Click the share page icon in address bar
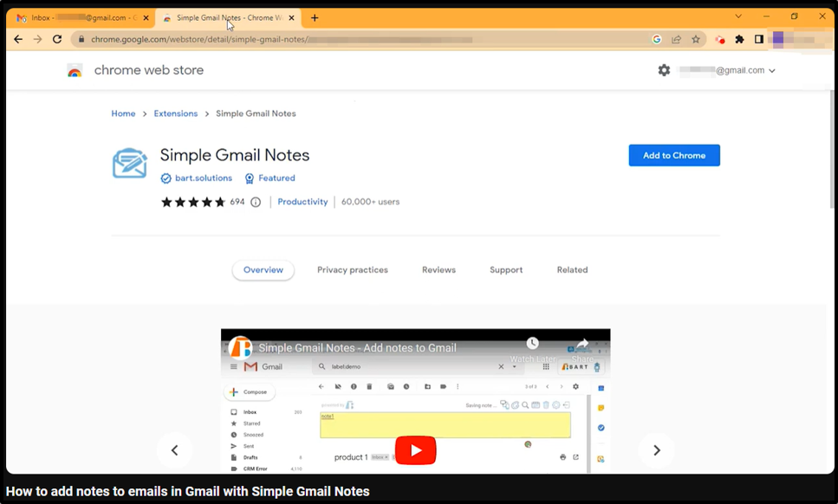 pos(676,39)
